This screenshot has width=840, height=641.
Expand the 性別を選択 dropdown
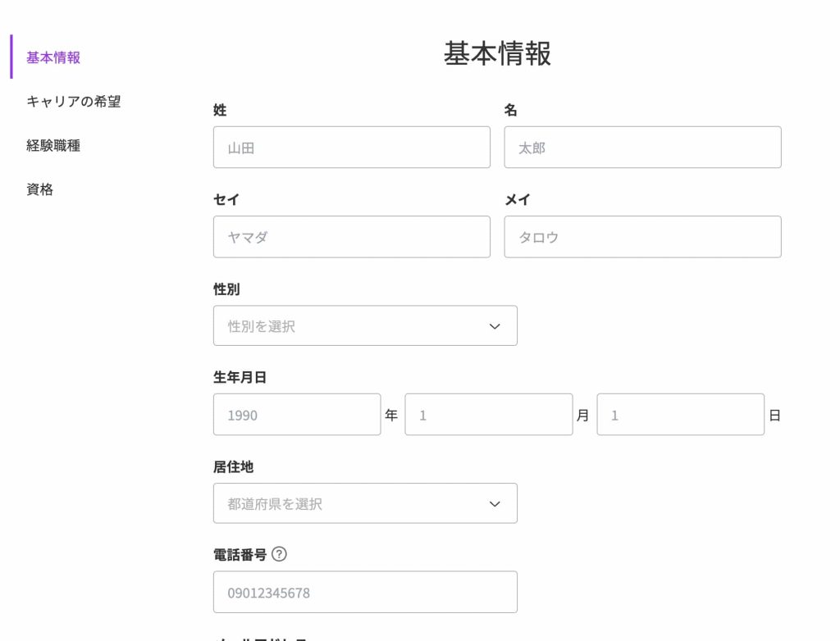point(365,325)
